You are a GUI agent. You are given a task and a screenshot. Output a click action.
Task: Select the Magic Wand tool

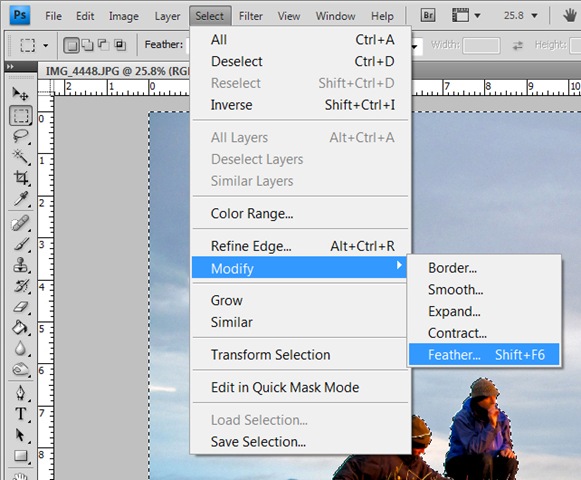[x=20, y=157]
